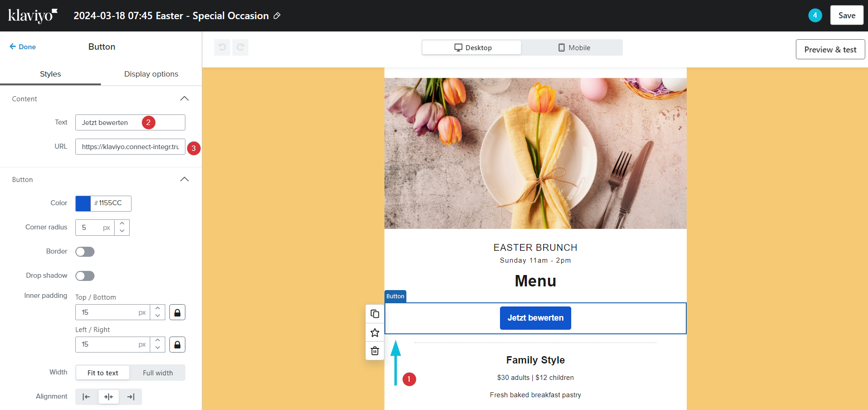Viewport: 868px width, 410px height.
Task: Enable the Drop shadow toggle
Action: point(85,276)
